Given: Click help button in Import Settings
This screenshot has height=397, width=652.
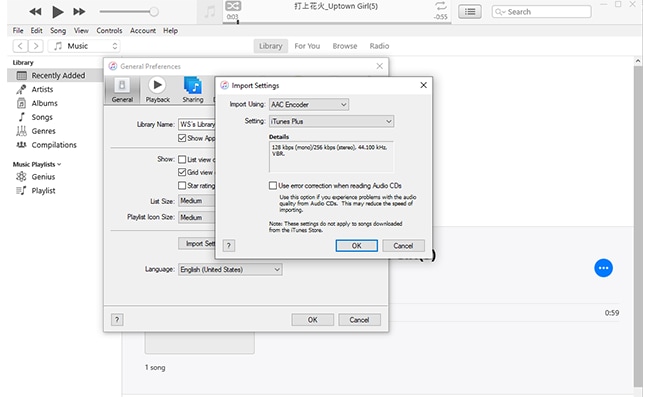Looking at the screenshot, I should tap(229, 246).
